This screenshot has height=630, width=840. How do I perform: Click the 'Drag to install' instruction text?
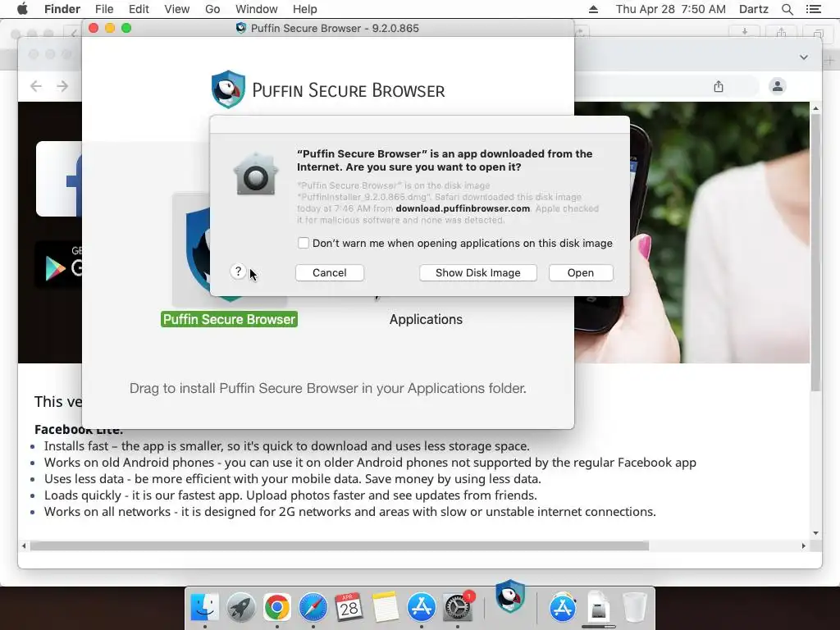pos(328,388)
